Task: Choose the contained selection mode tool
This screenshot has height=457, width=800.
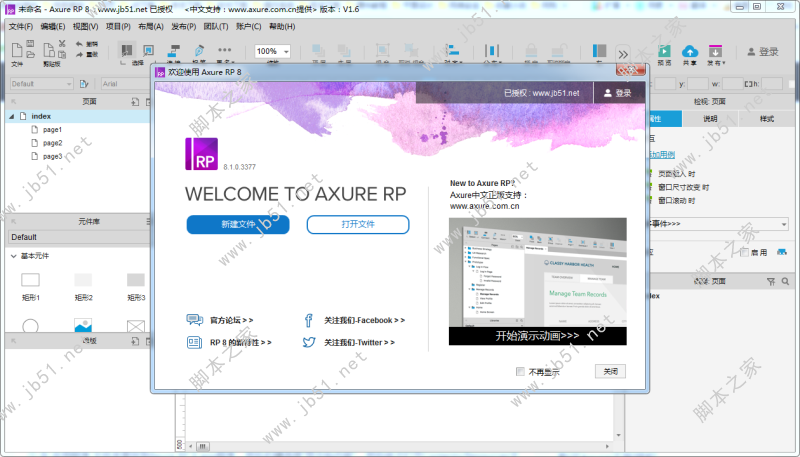Action: [x=148, y=50]
